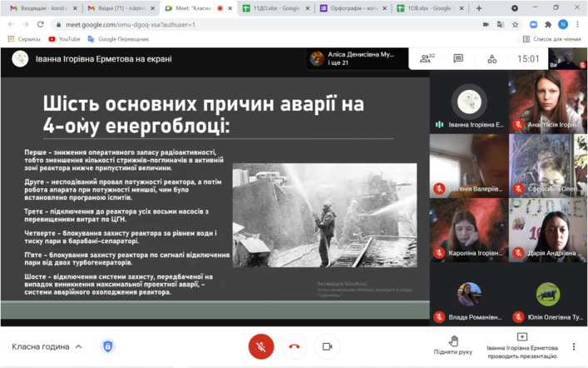Open the participants list icon
588x368 pixels.
click(x=427, y=58)
